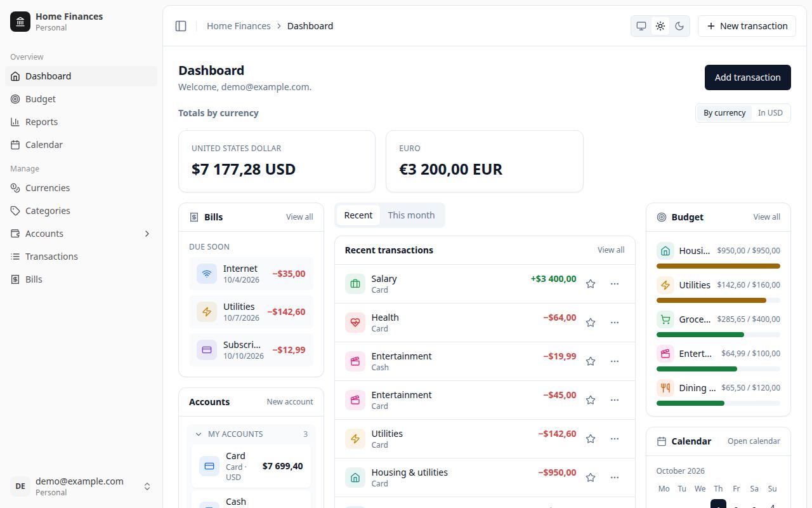812x508 pixels.
Task: Click Open calendar link
Action: pyautogui.click(x=754, y=441)
